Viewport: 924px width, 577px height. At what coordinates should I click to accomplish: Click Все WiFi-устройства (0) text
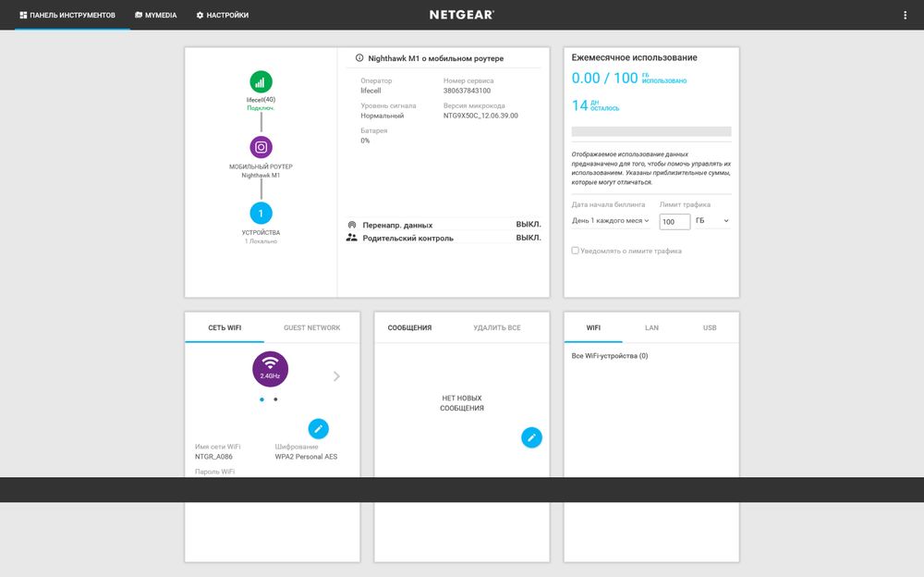click(610, 356)
